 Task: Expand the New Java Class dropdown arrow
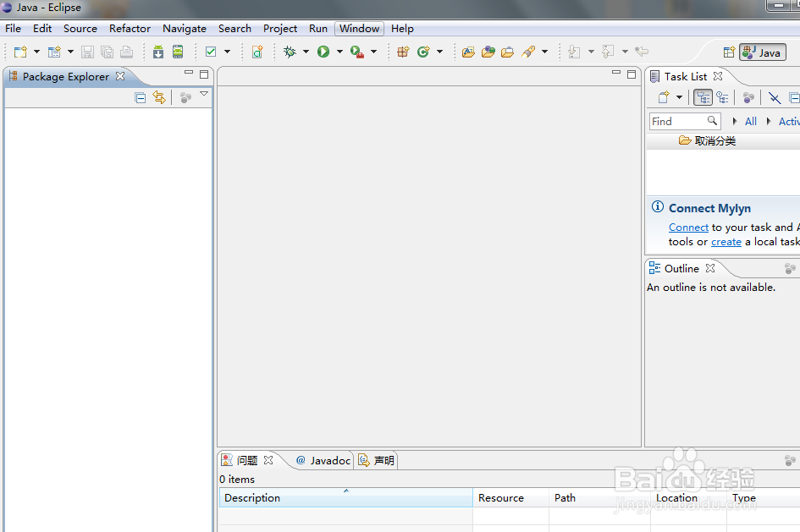tap(440, 52)
